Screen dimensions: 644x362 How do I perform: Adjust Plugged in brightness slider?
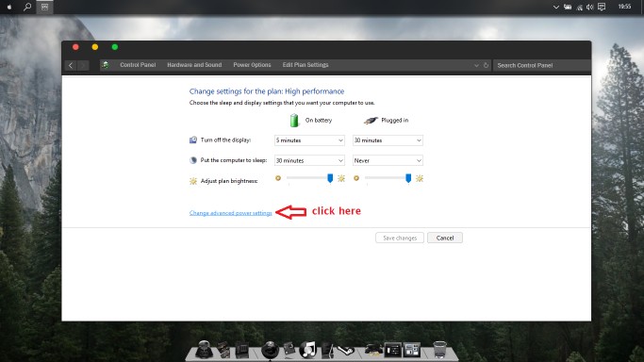408,178
